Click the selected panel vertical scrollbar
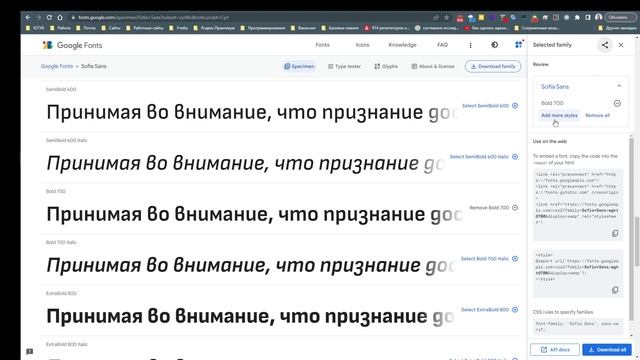 [x=631, y=229]
